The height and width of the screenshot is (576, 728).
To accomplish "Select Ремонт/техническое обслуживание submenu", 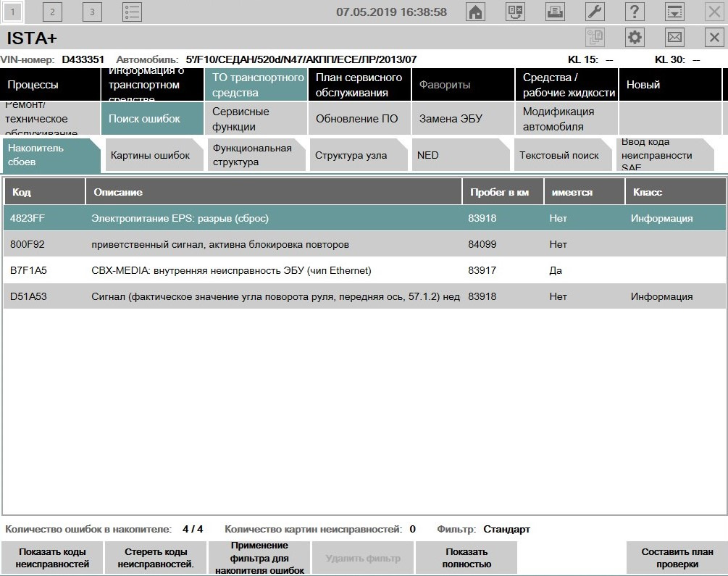I will (x=50, y=118).
